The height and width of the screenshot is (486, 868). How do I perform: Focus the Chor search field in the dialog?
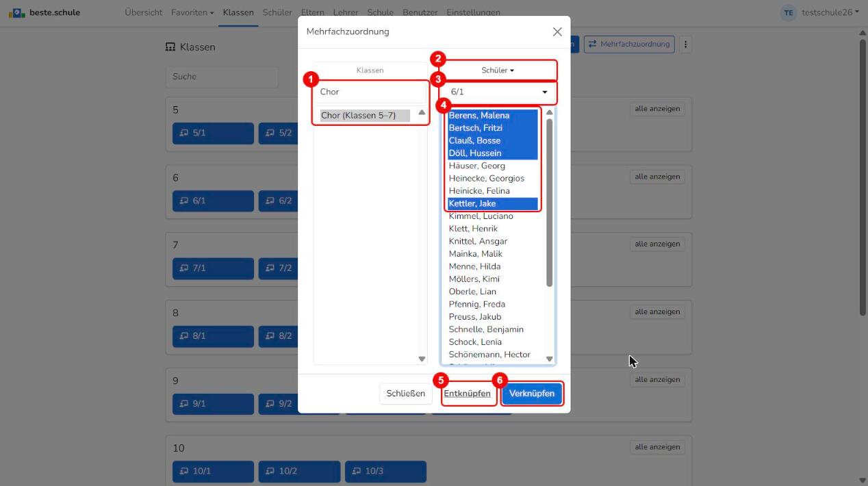[x=370, y=92]
